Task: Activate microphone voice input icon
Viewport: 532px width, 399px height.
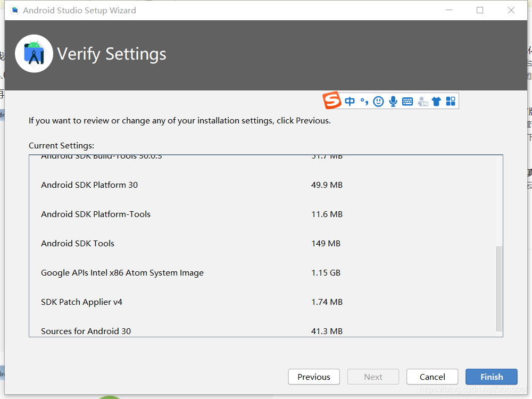Action: 393,101
